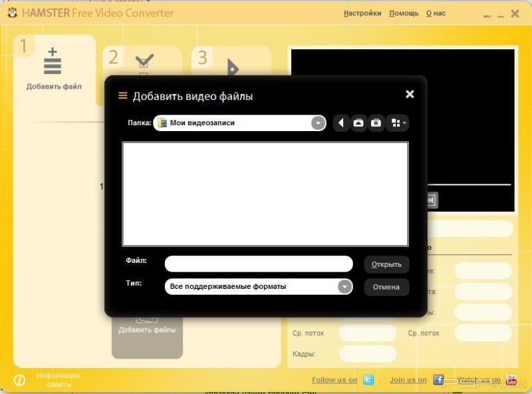
Task: Click the YouTube icon
Action: [511, 380]
